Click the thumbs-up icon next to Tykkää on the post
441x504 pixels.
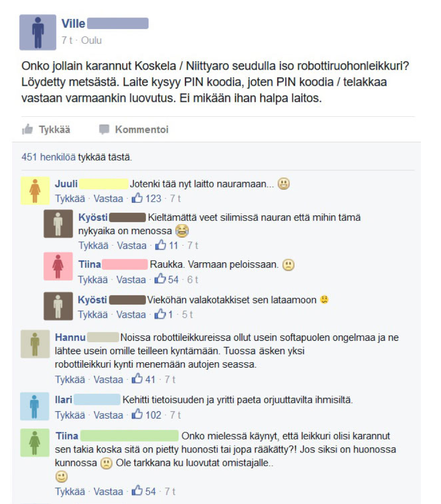[x=27, y=129]
